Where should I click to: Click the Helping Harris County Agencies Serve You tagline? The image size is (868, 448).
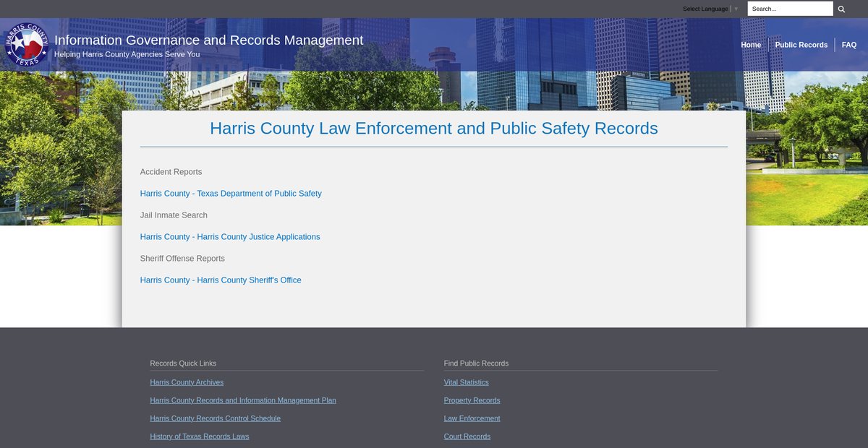point(127,54)
